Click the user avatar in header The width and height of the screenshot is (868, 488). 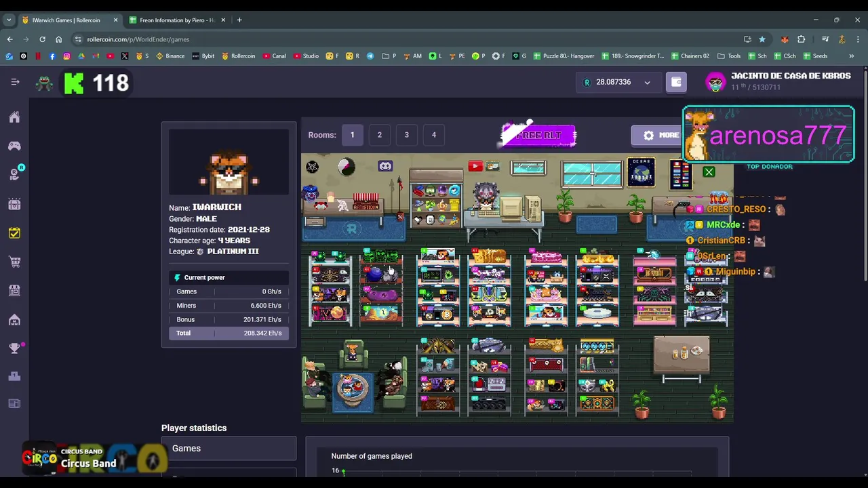[715, 82]
